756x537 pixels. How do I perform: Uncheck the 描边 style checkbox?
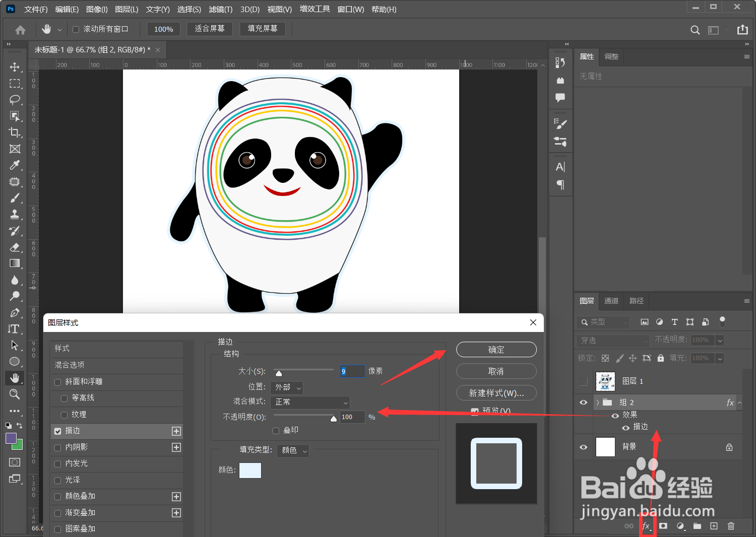tap(58, 431)
